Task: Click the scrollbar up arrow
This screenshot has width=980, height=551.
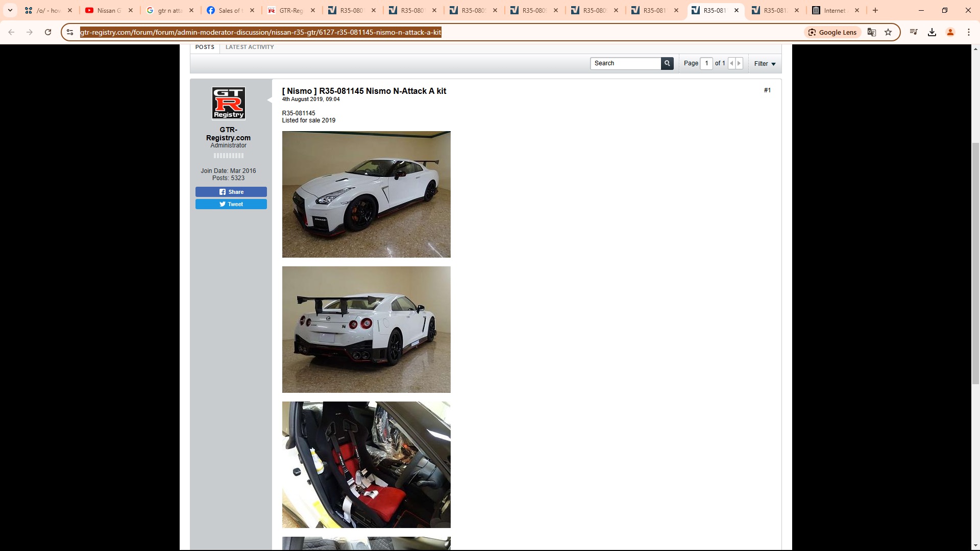Action: pos(975,49)
